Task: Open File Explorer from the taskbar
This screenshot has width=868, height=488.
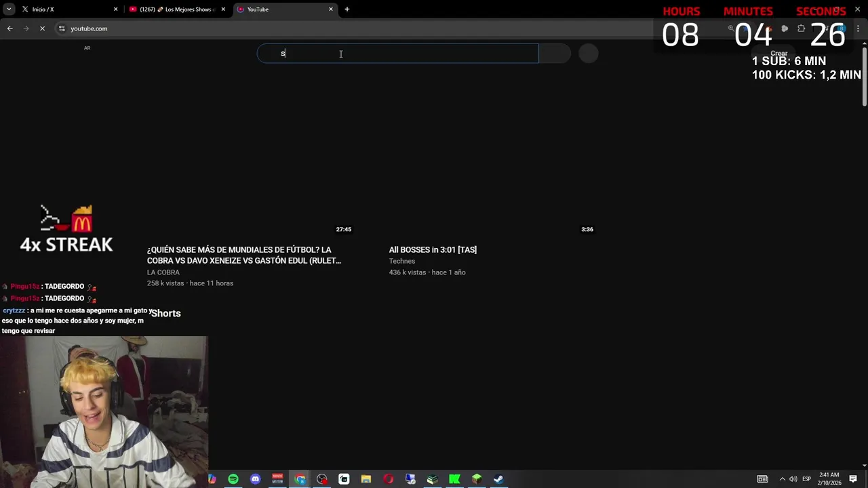Action: [x=366, y=479]
